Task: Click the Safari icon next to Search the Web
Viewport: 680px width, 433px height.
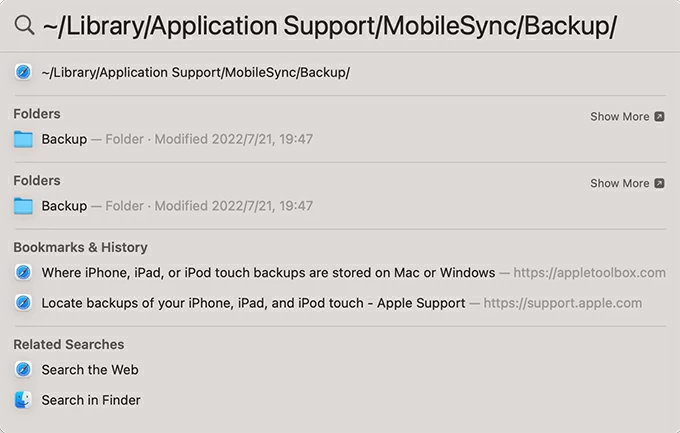Action: [23, 369]
